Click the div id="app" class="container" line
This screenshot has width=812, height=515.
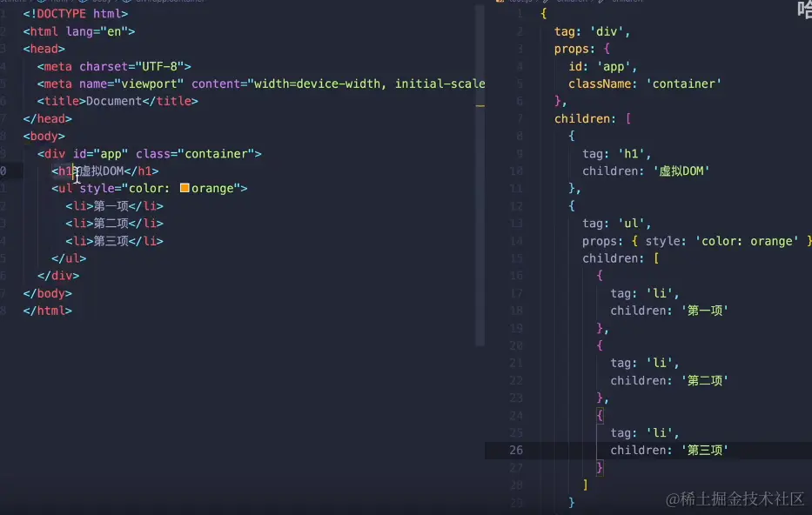tap(149, 154)
